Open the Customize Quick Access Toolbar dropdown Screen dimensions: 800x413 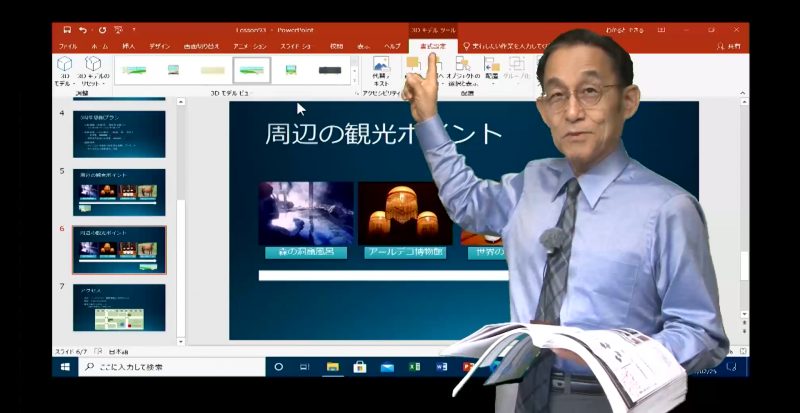click(134, 30)
